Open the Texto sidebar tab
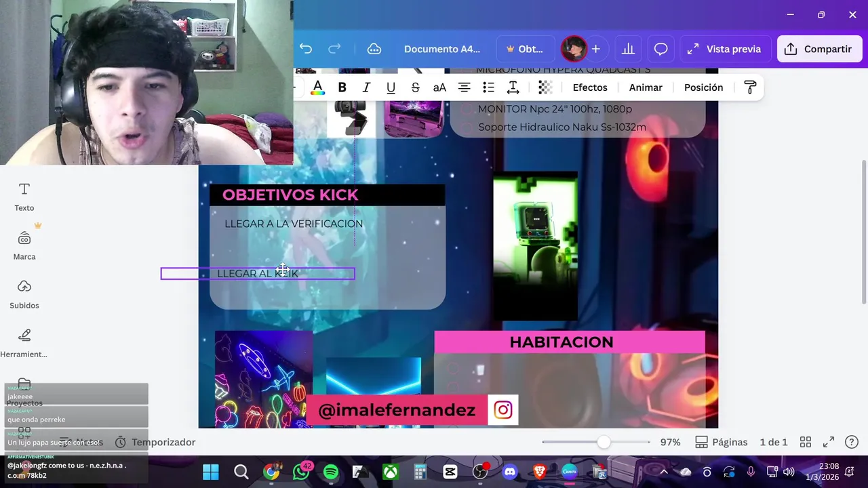 24,197
